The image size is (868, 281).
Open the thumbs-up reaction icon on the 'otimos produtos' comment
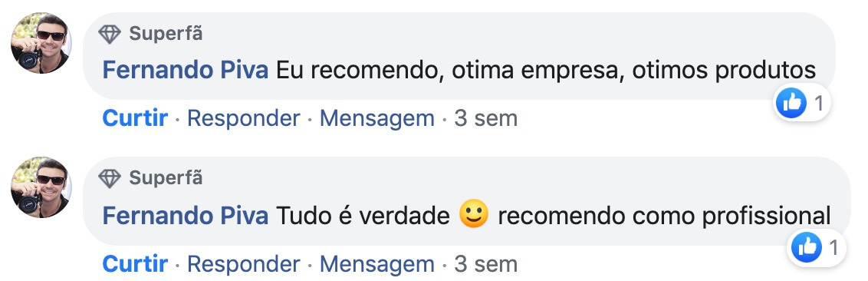pyautogui.click(x=791, y=103)
